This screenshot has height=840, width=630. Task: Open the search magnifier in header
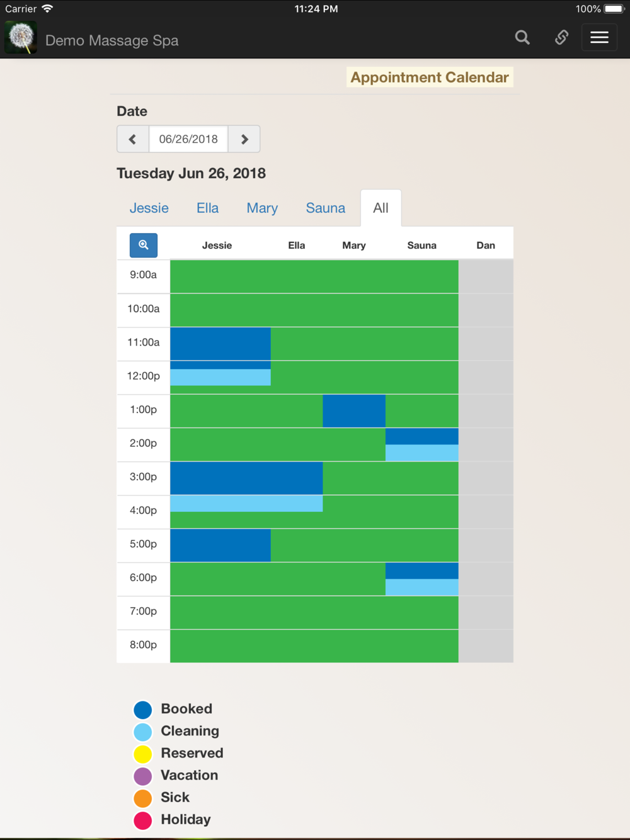point(522,38)
